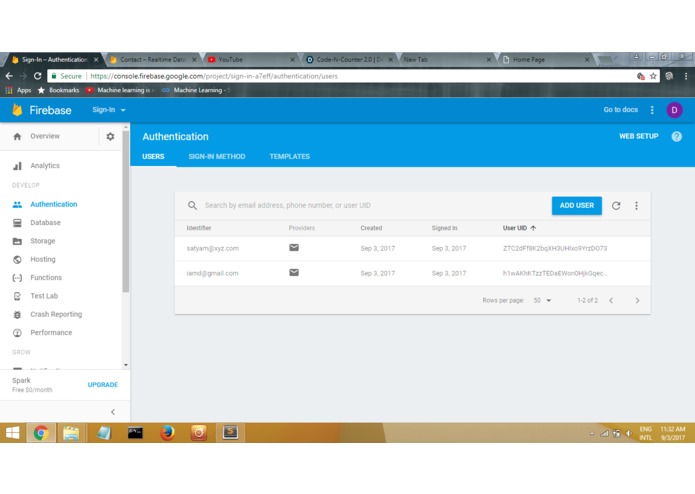
Task: Go to previous page of users
Action: (611, 300)
